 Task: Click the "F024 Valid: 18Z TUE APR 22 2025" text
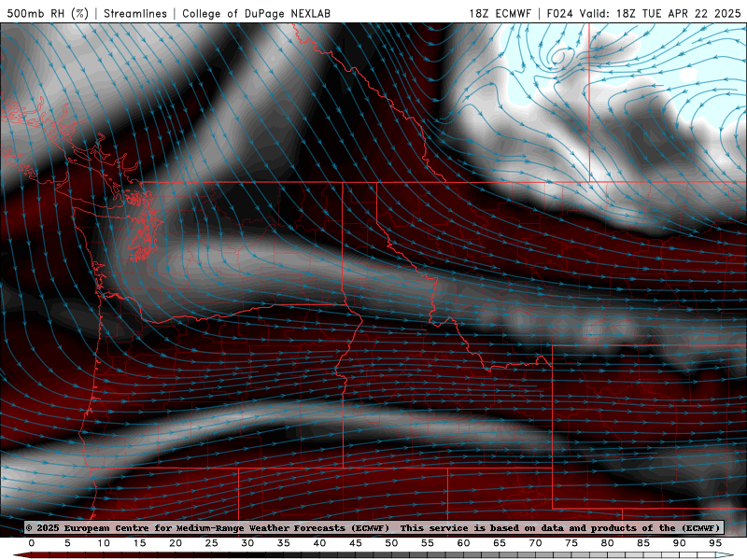click(643, 13)
